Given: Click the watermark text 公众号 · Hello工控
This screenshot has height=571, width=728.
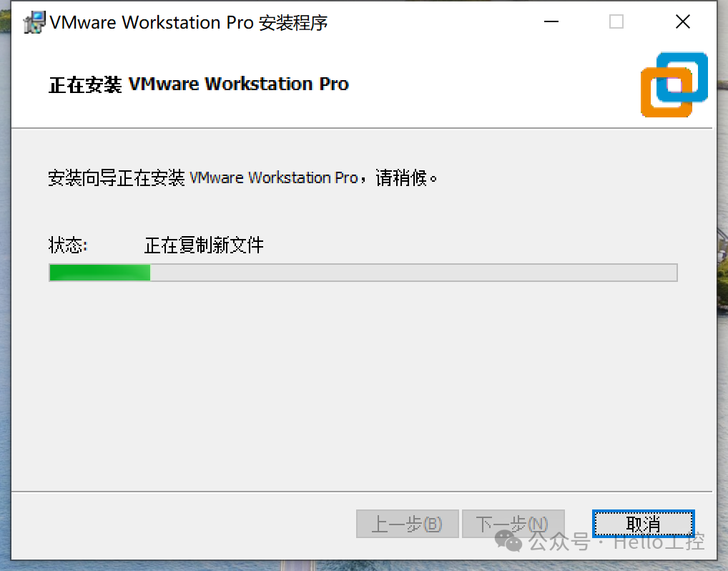Looking at the screenshot, I should tap(616, 542).
